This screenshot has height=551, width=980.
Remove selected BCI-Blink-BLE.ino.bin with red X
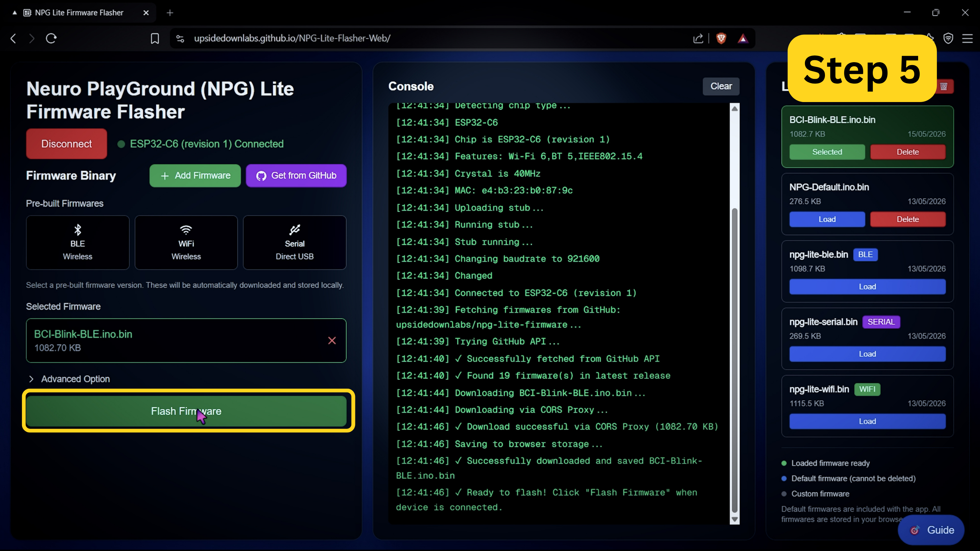tap(332, 340)
